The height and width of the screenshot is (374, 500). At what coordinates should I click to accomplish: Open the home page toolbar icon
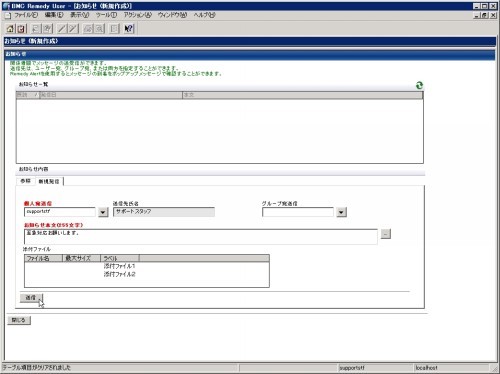click(x=10, y=29)
